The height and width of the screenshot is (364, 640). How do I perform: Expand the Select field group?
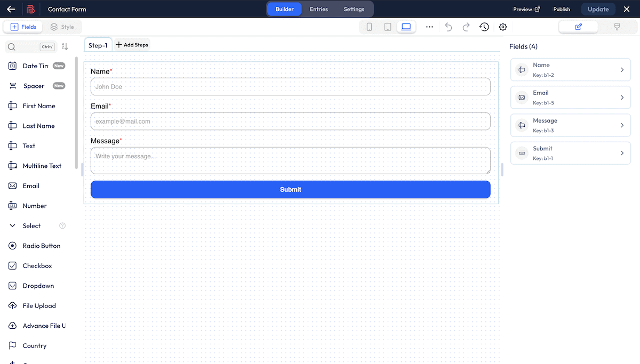click(13, 226)
